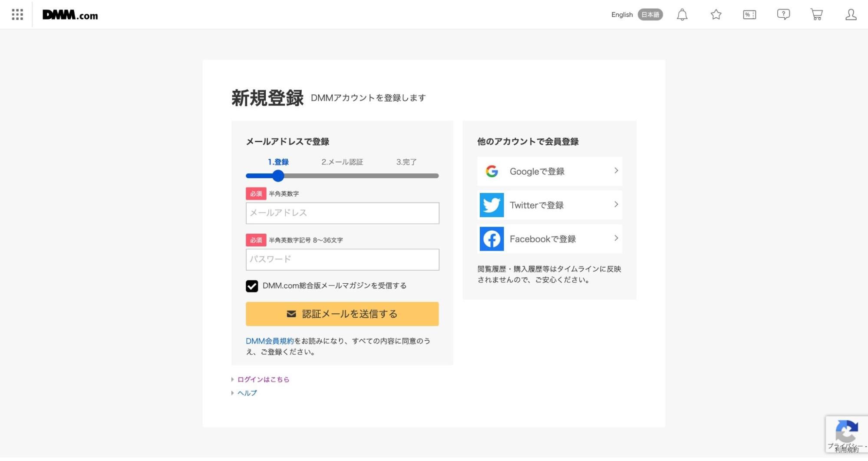This screenshot has height=461, width=868.
Task: Click 閲覧履歴・購入履歴 timeline note text
Action: pos(549,275)
